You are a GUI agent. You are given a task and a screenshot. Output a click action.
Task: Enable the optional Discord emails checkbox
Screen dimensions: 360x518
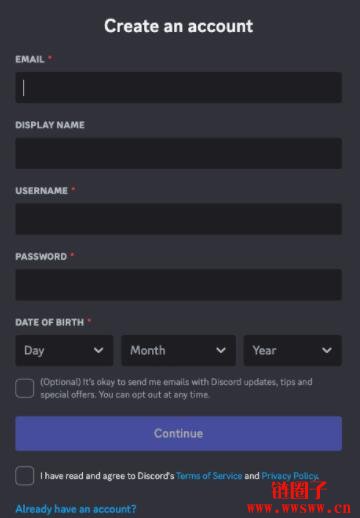pyautogui.click(x=25, y=388)
